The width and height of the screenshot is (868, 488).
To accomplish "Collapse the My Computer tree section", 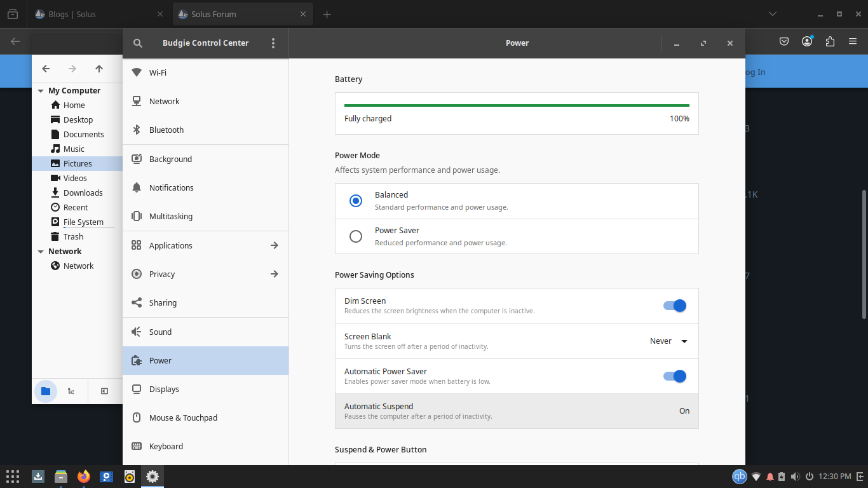I will [x=41, y=91].
